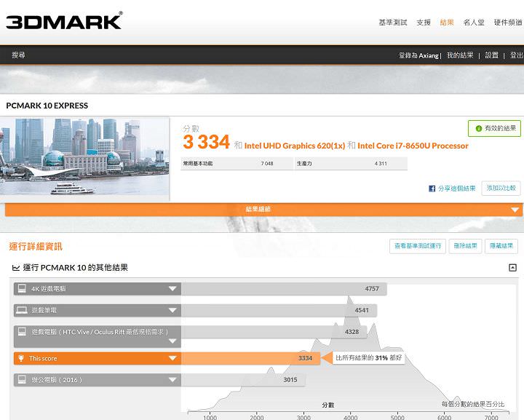
Task: Open Intel Core i7-8650U Processor link
Action: [413, 146]
